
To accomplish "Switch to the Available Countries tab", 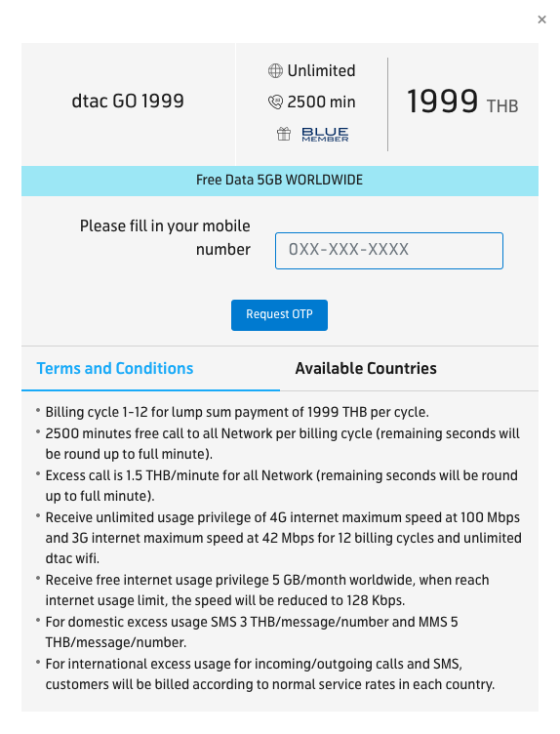I will pyautogui.click(x=366, y=368).
